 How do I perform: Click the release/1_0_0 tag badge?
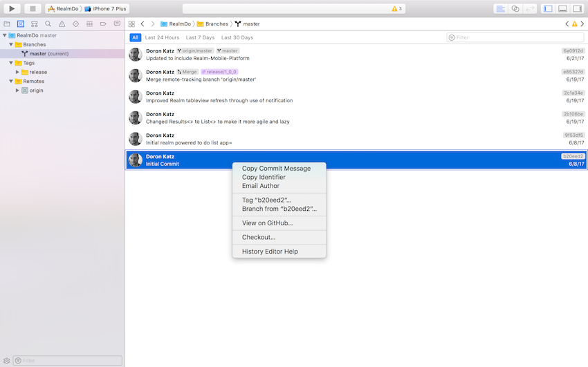pos(219,72)
